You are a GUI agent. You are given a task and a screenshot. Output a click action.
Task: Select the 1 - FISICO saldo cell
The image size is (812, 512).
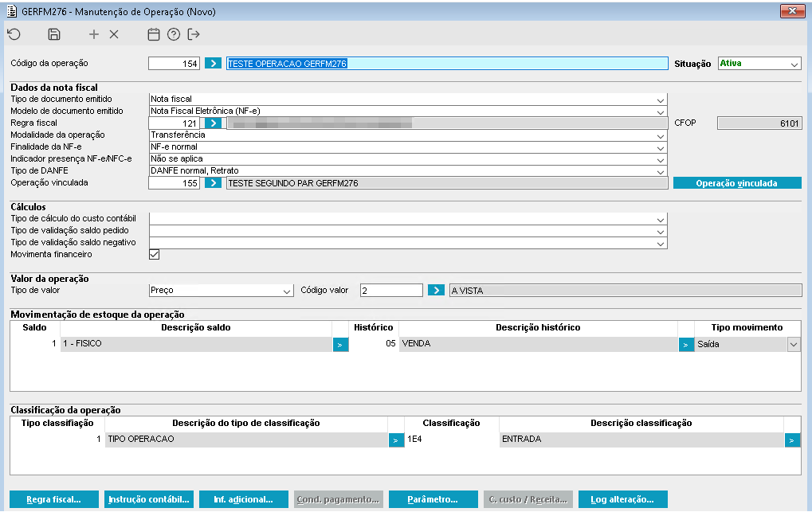point(196,344)
